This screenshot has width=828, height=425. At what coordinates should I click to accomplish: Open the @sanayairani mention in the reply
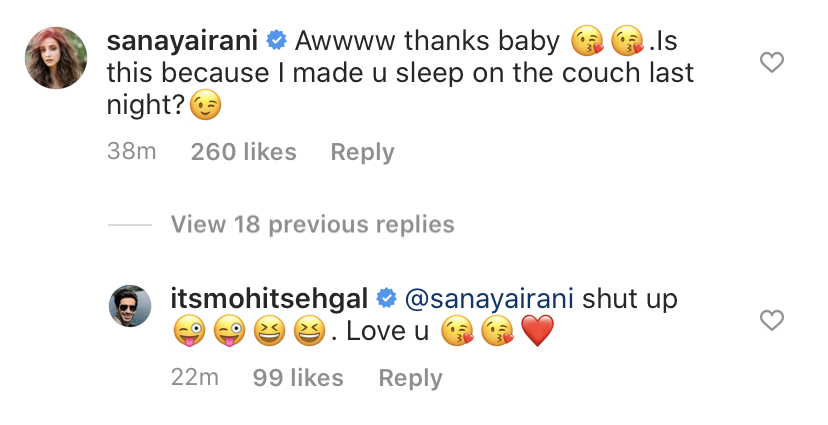pos(488,298)
